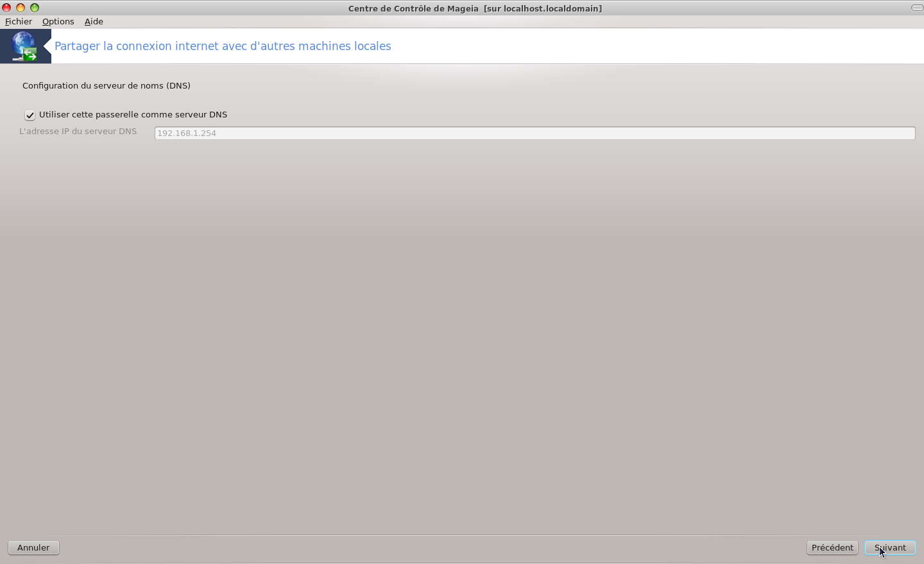Click the 'Partager la connexion internet' heading

pos(223,46)
